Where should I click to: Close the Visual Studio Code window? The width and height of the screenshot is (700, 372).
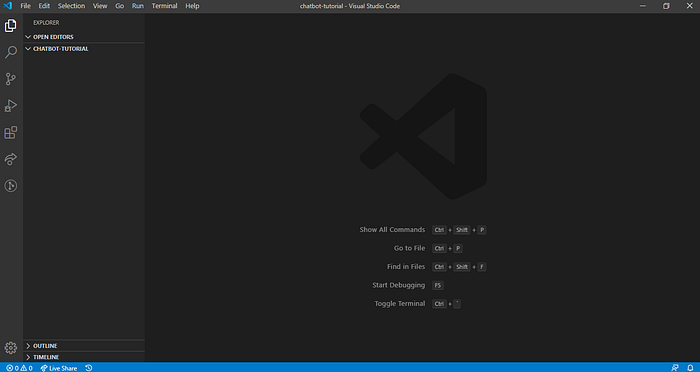pos(689,6)
